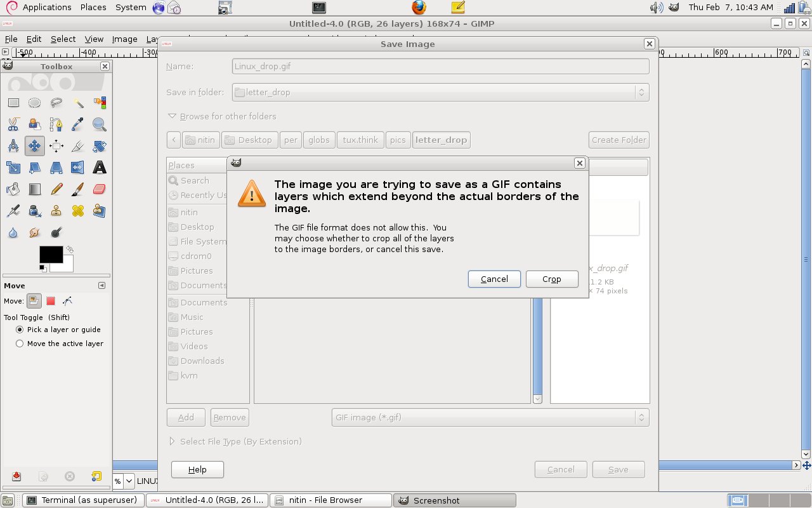Open the File menu in GIMP
Image resolution: width=812 pixels, height=508 pixels.
tap(11, 39)
